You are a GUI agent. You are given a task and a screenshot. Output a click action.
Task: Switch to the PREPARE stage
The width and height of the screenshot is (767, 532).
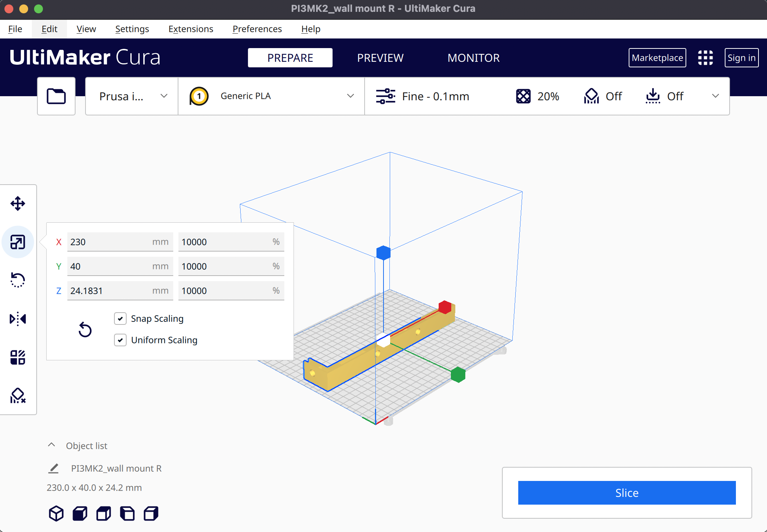click(x=290, y=58)
